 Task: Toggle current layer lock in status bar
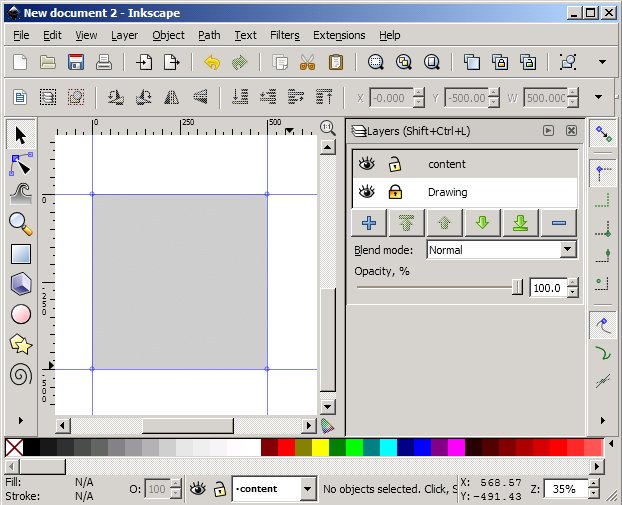(x=219, y=489)
